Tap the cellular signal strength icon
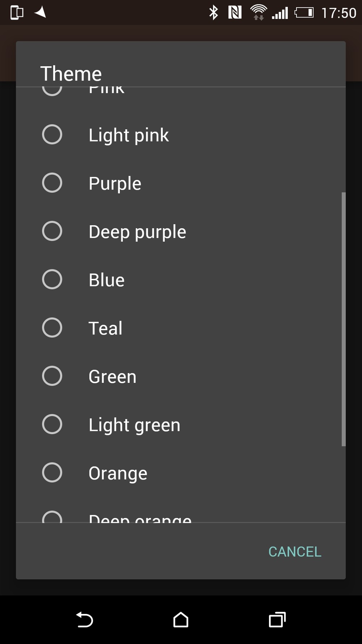Viewport: 362px width, 644px height. pos(280,13)
